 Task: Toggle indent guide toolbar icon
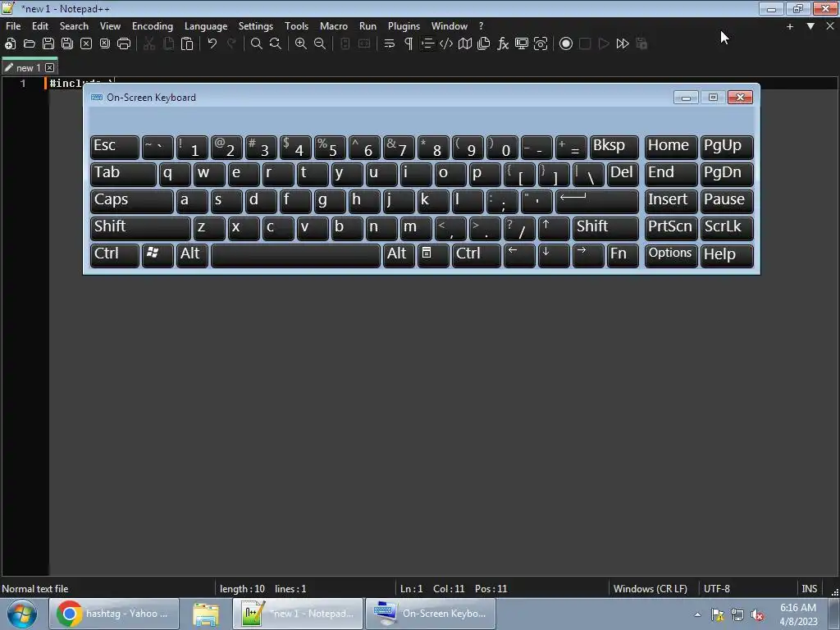click(427, 44)
